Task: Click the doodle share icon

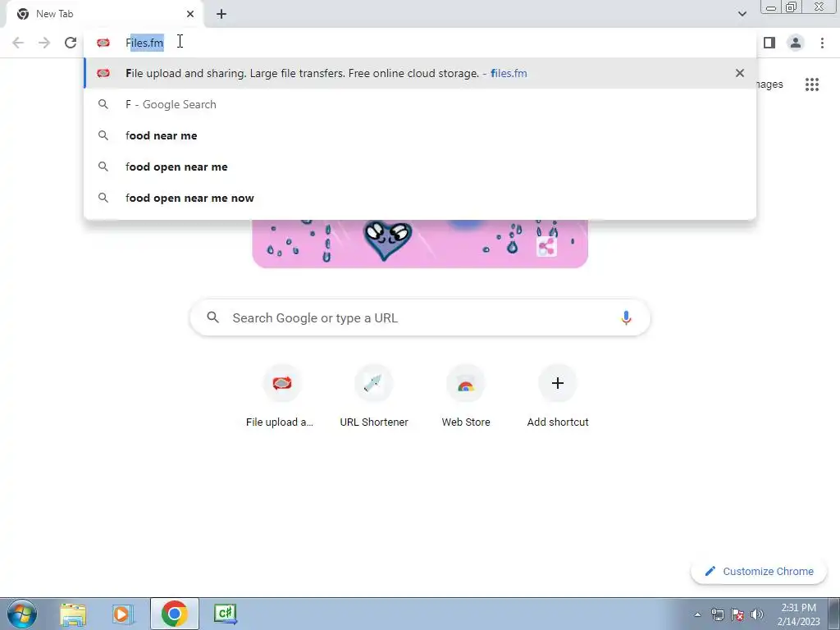Action: tap(546, 247)
